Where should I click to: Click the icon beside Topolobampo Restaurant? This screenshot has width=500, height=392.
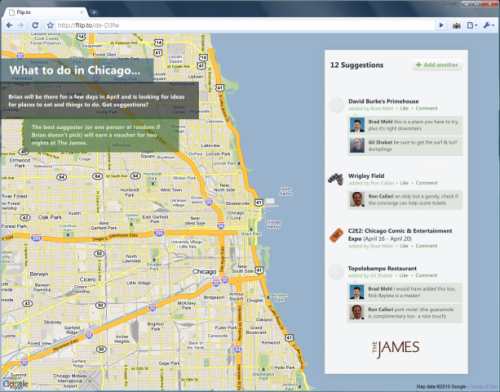coord(336,272)
